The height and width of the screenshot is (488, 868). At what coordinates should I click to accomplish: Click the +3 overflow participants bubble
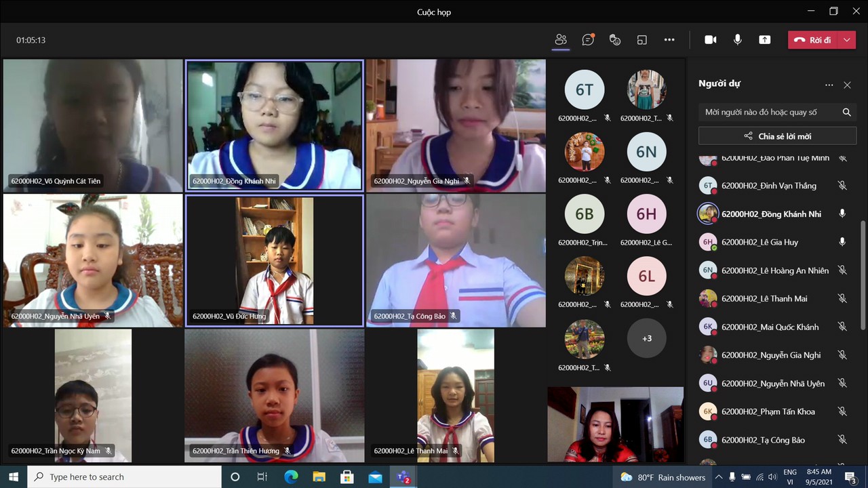[646, 338]
